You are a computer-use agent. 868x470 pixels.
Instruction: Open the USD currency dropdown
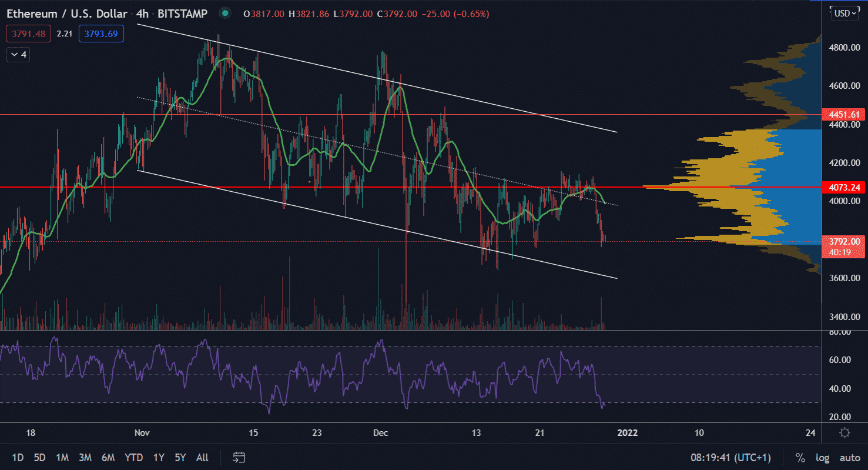click(x=844, y=14)
